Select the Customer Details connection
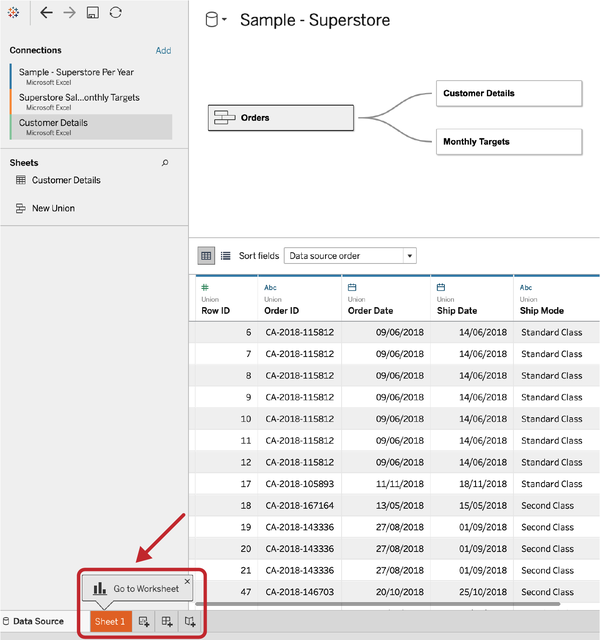 [90, 126]
